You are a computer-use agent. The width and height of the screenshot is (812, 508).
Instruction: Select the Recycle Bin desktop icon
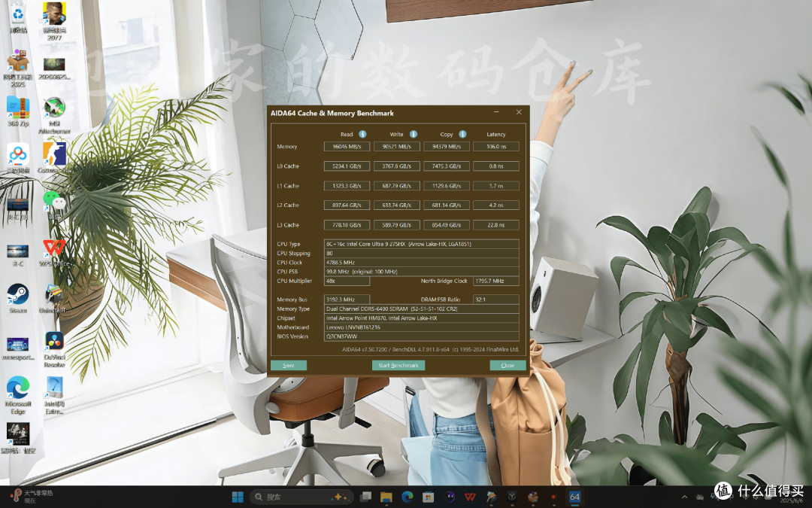pos(18,19)
